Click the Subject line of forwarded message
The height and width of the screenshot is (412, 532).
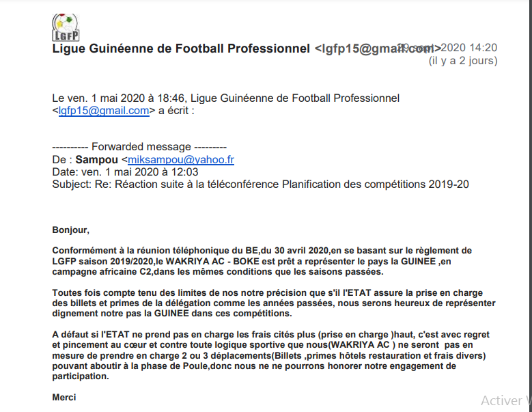click(x=260, y=184)
